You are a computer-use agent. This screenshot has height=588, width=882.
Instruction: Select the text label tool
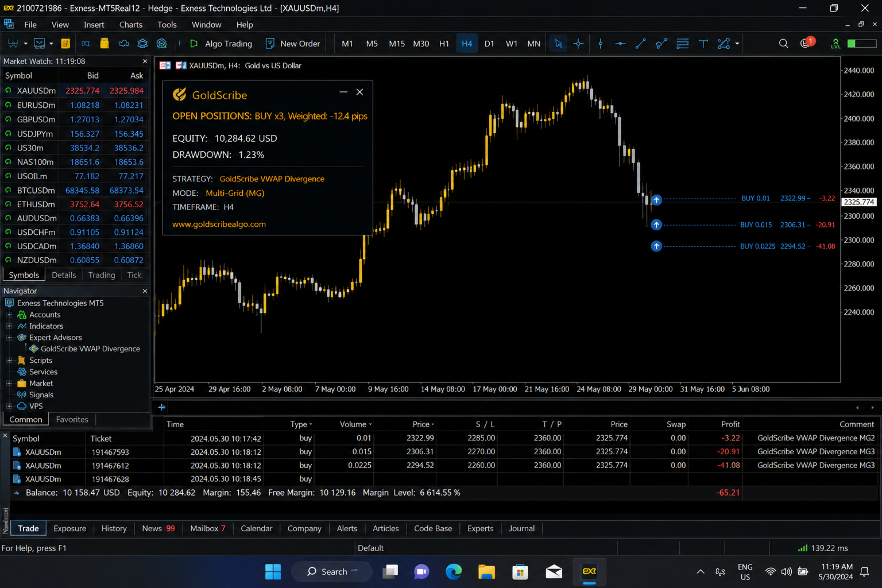pyautogui.click(x=703, y=44)
